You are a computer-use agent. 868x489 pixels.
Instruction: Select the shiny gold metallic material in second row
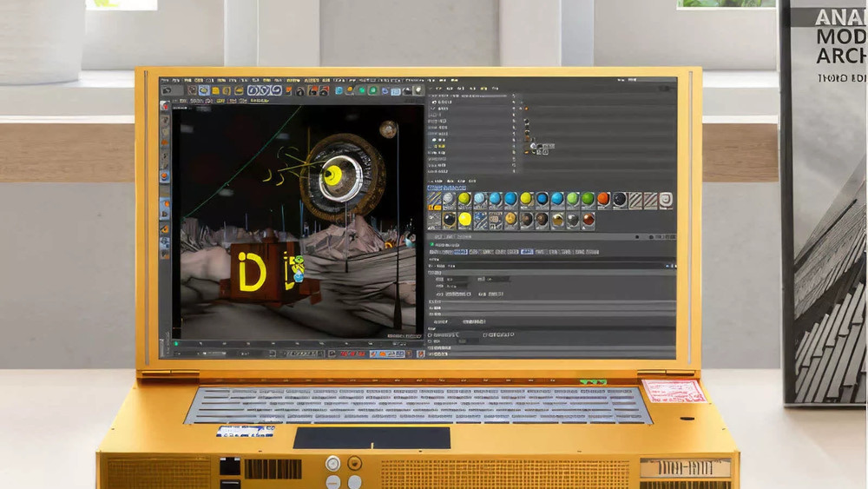click(x=557, y=219)
